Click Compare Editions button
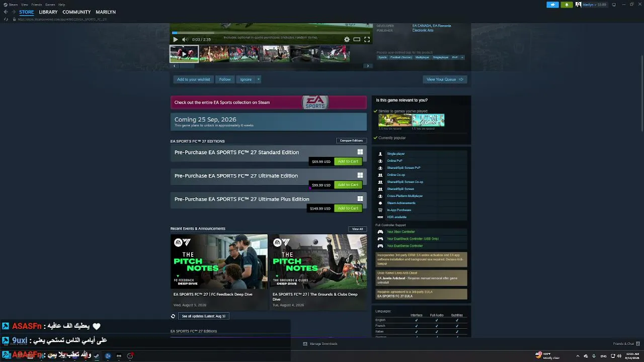 coord(351,141)
